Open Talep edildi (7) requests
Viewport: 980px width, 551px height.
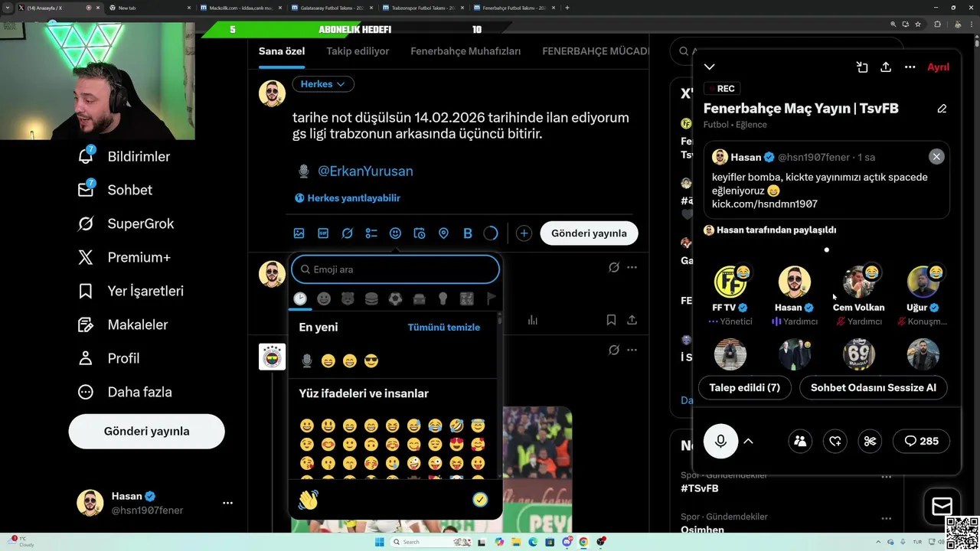(x=744, y=388)
